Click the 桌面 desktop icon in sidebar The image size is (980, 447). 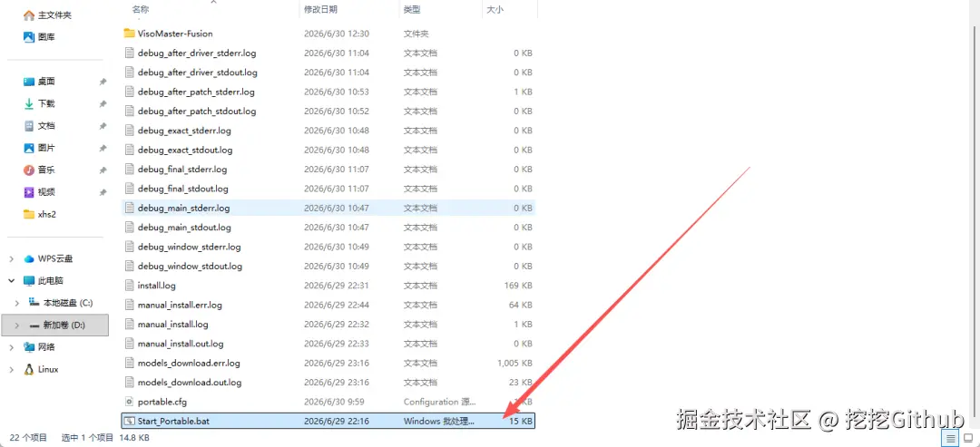tap(29, 82)
